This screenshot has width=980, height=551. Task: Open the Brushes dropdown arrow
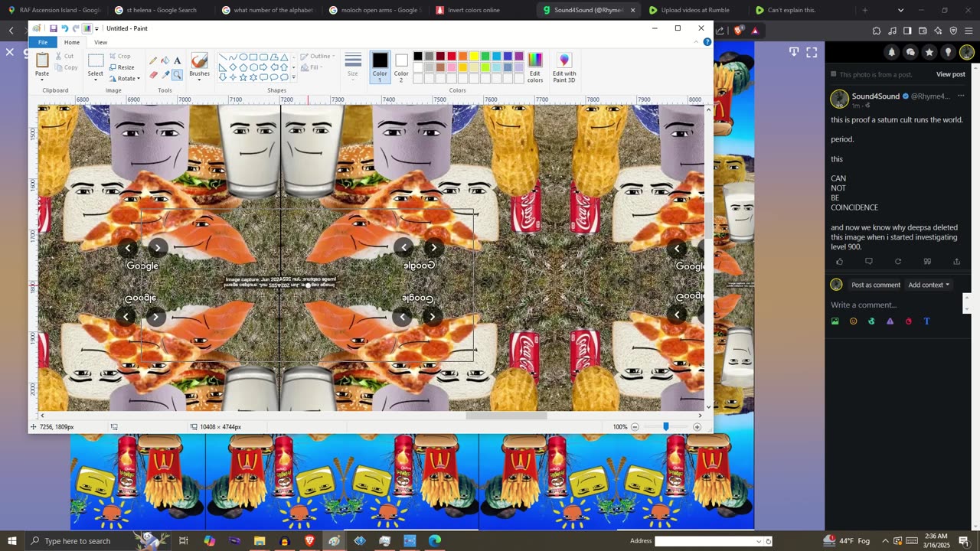199,80
